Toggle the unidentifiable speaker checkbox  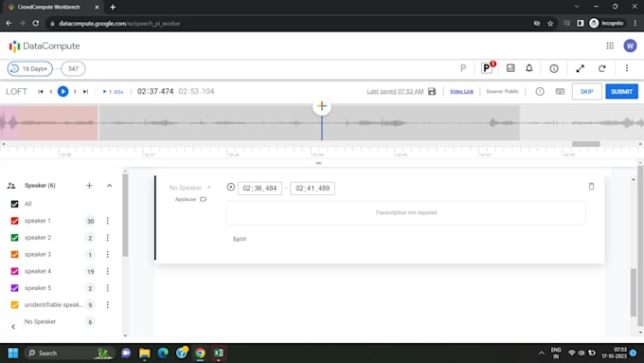15,304
